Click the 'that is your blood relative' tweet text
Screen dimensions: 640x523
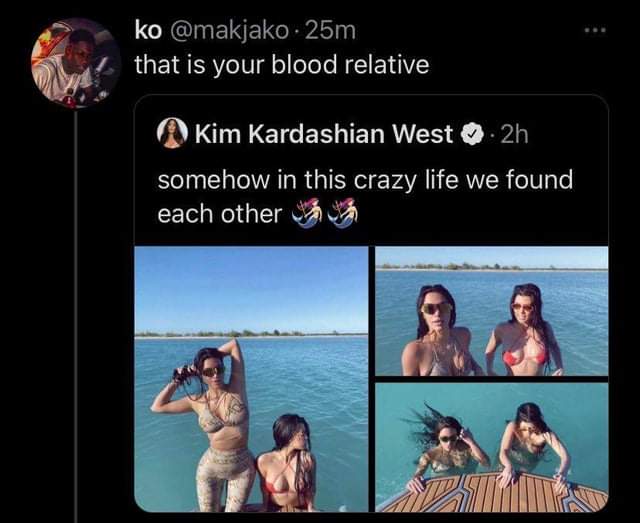coord(282,65)
